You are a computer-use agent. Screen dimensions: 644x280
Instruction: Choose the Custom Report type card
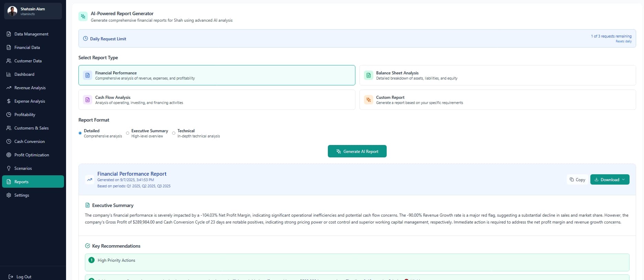click(x=498, y=100)
